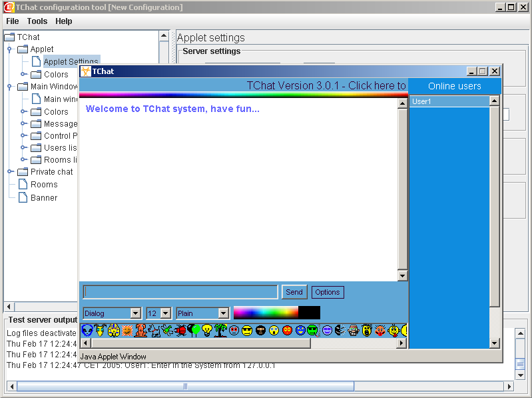Click server output scroll down arrow
The image size is (532, 398).
[x=520, y=375]
